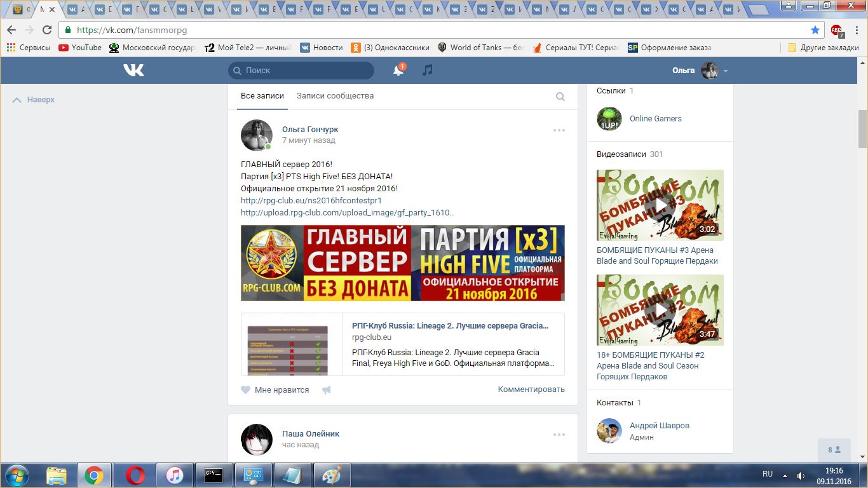Click the page vertical scrollbar thumb
The height and width of the screenshot is (488, 868).
[x=862, y=128]
